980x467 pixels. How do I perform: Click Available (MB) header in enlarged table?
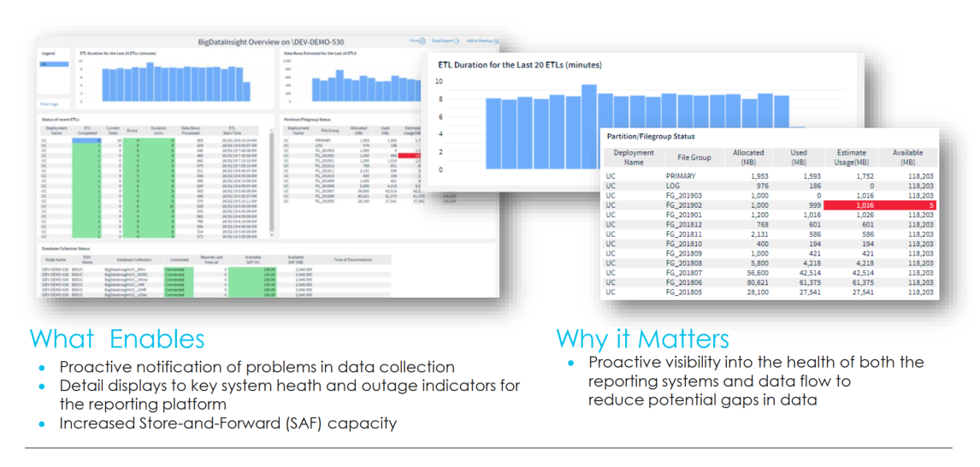click(907, 157)
